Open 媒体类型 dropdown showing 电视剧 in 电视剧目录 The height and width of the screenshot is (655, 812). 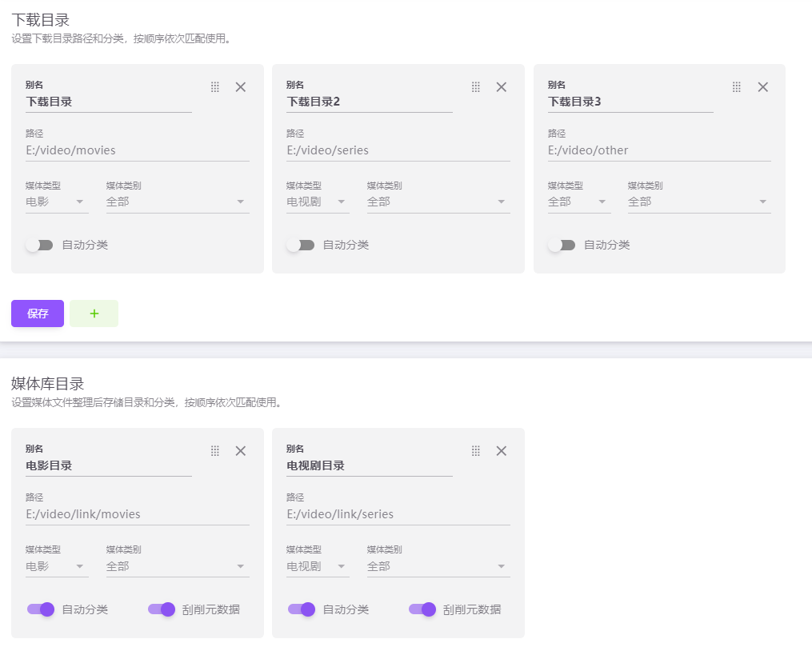317,566
